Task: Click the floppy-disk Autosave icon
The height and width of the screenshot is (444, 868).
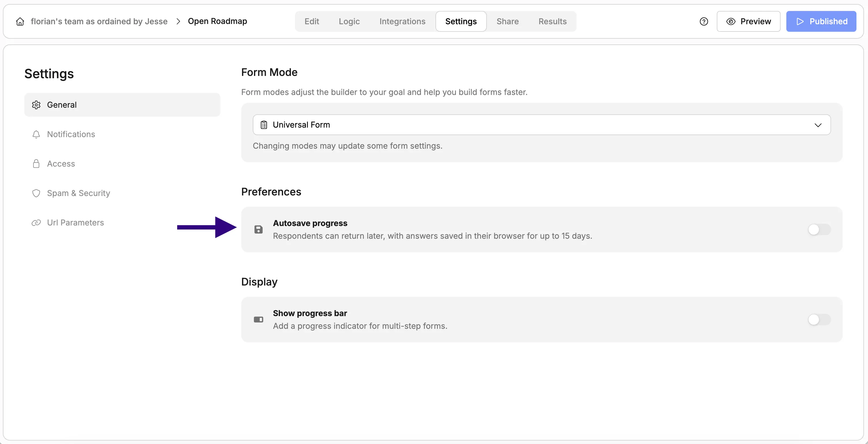Action: [259, 230]
